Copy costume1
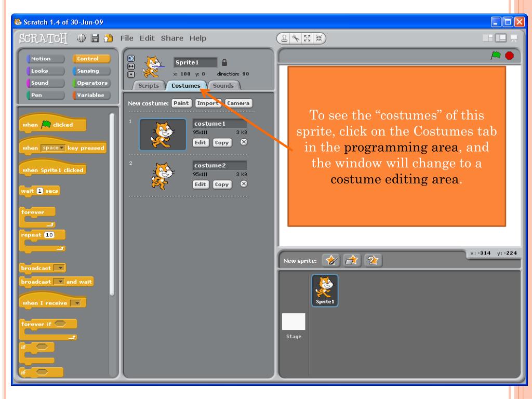Viewport: 532px width, 399px height. tap(221, 142)
